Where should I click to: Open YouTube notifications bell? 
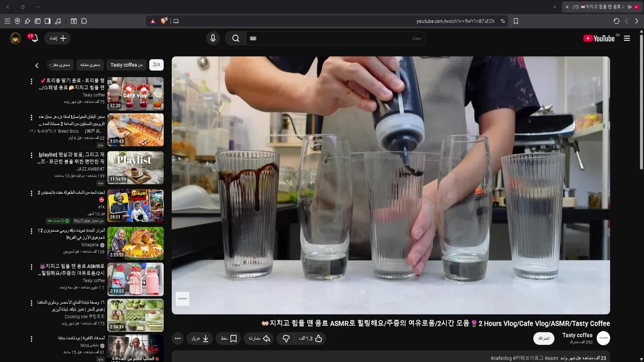tap(33, 38)
